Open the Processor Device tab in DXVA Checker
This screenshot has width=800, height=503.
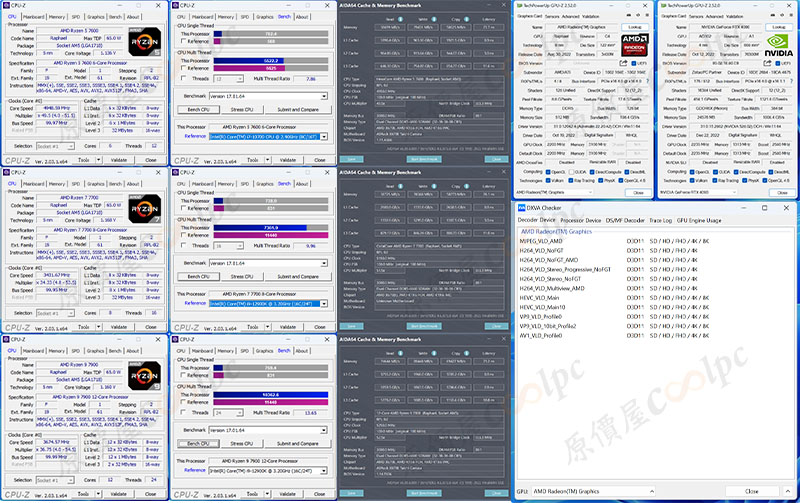point(581,220)
